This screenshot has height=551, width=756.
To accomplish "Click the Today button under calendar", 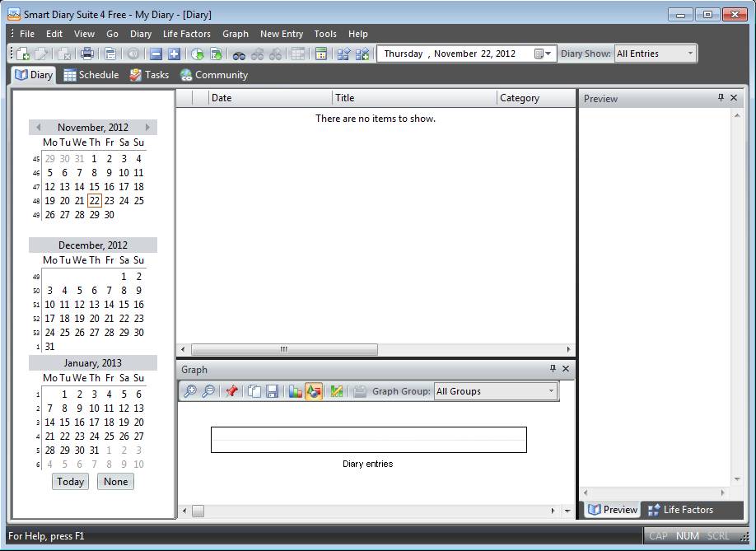I will click(x=70, y=482).
